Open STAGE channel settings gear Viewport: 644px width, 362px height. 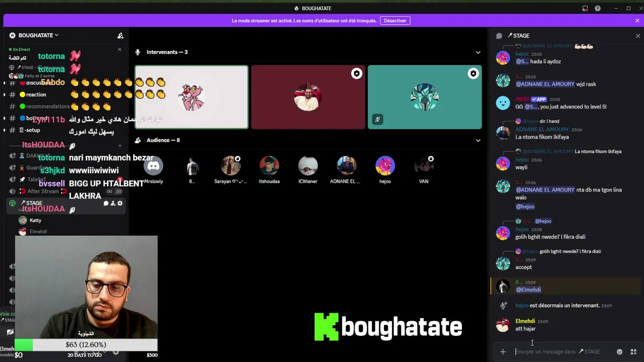[x=120, y=203]
